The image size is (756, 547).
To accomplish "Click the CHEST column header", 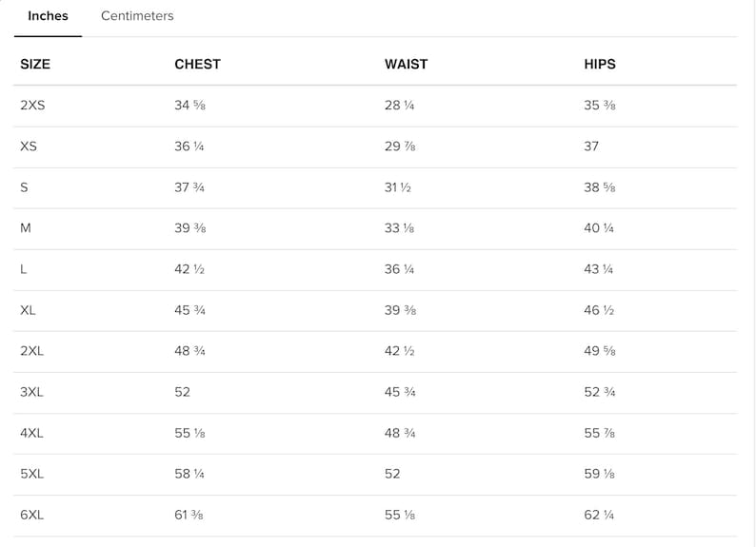I will [198, 64].
